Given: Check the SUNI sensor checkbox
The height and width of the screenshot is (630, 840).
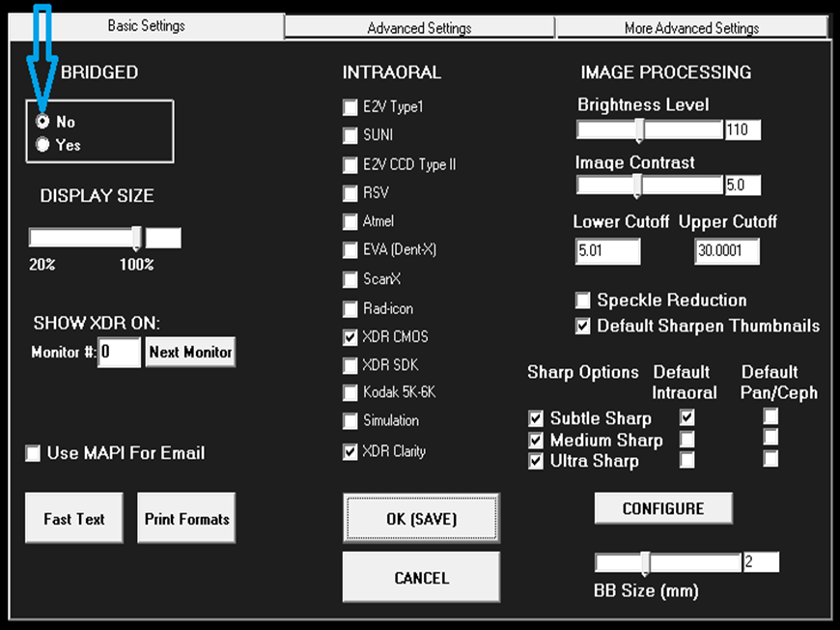Looking at the screenshot, I should coord(350,135).
